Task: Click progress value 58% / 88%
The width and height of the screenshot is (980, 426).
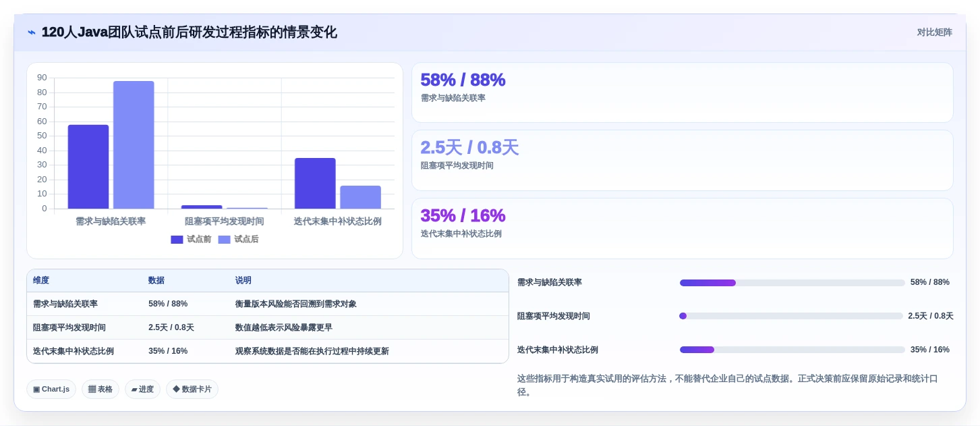Action: [930, 282]
